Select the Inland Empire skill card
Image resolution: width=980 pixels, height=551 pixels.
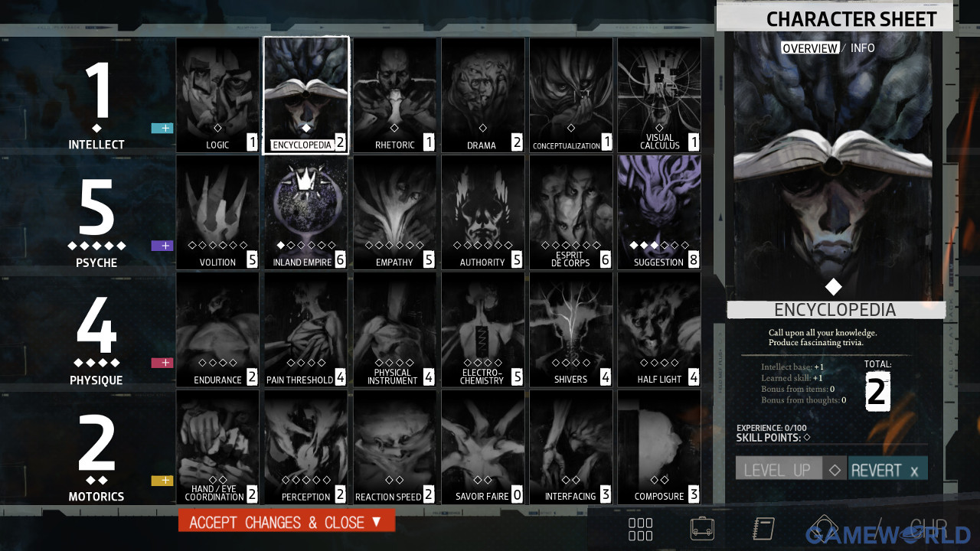click(306, 212)
